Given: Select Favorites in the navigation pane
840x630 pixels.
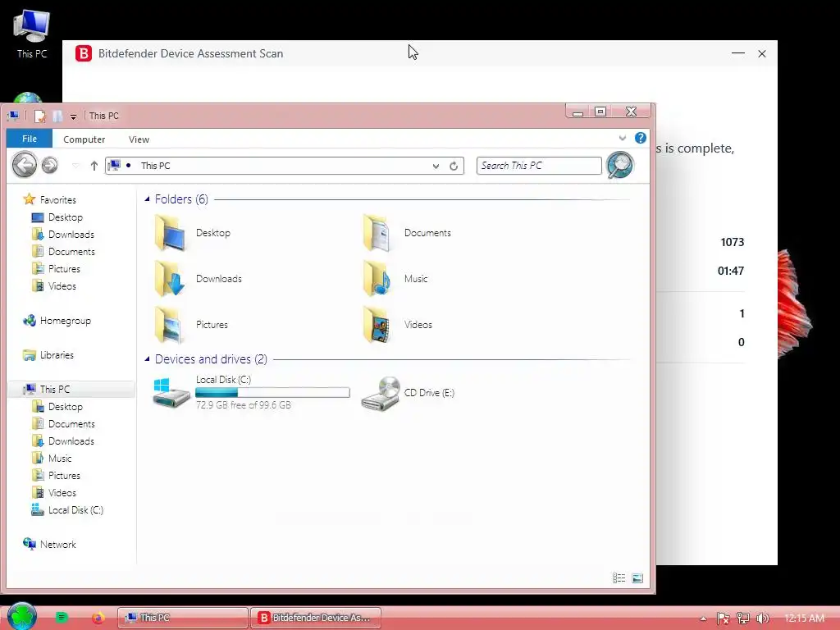Looking at the screenshot, I should click(x=58, y=200).
